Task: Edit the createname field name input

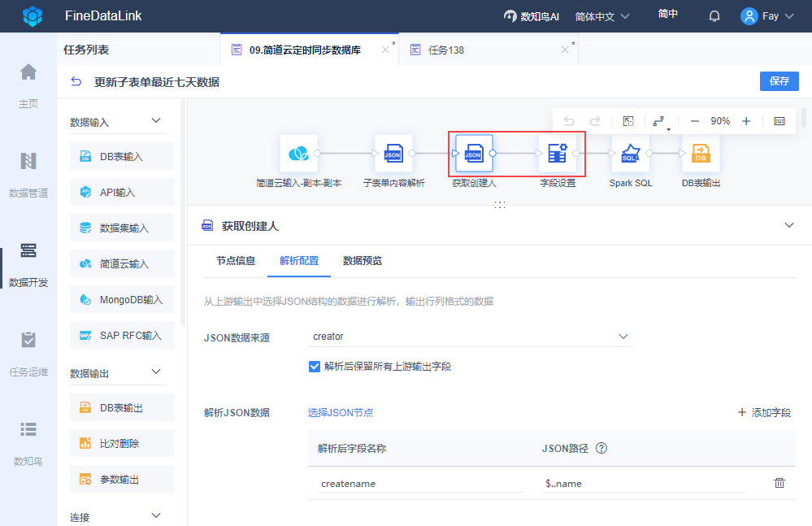Action: coord(419,484)
